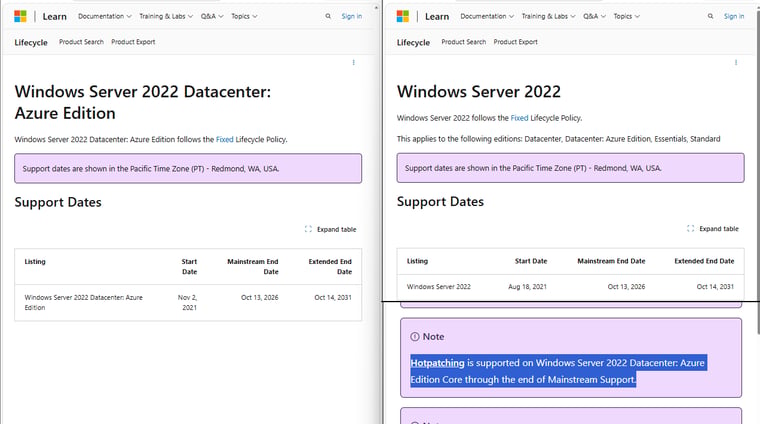Click Support Dates heading in left window

pos(58,202)
